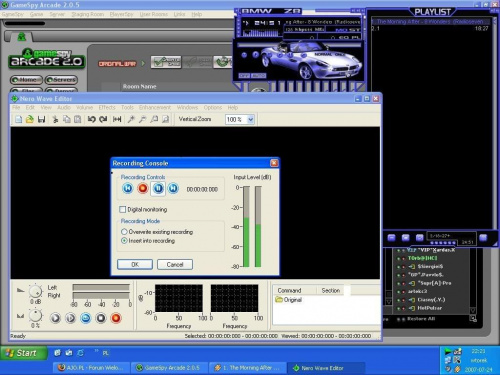This screenshot has height=375, width=500.
Task: Switch to The Morning After Winamp taskbar button
Action: pyautogui.click(x=247, y=368)
